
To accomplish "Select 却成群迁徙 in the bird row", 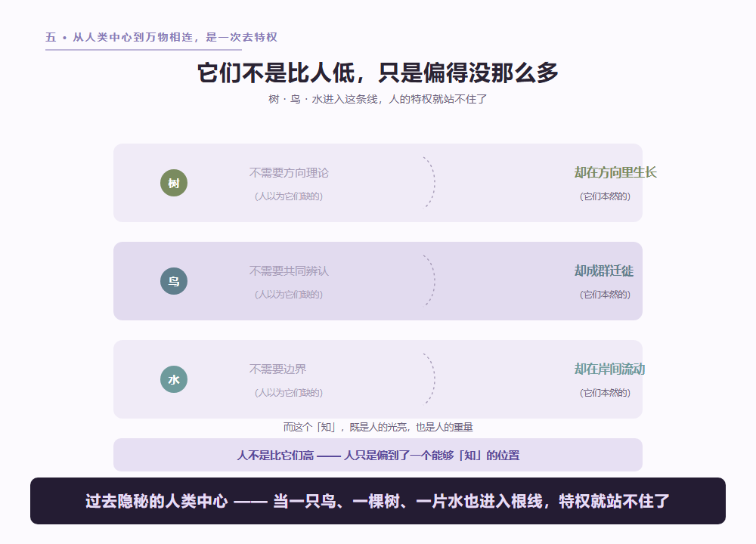I will tap(604, 270).
